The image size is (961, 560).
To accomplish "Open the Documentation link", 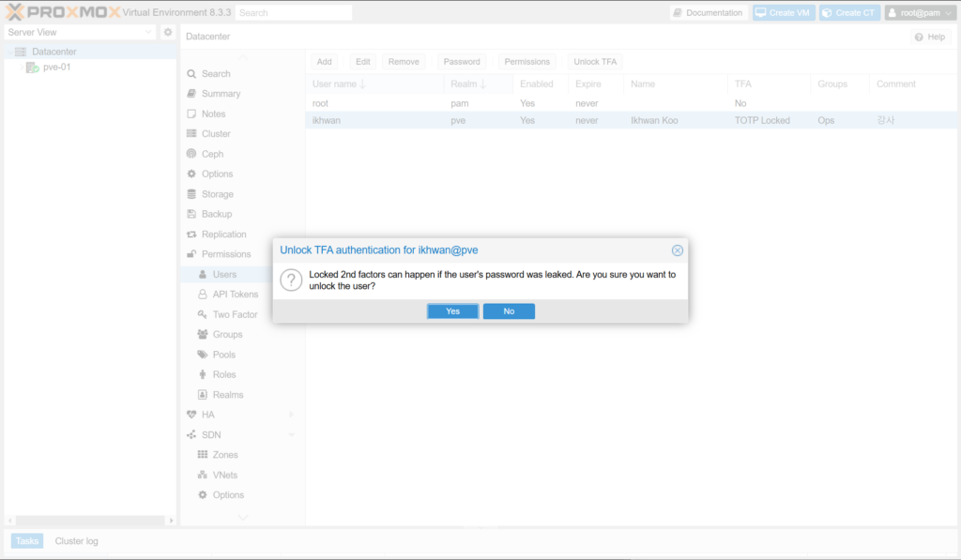I will click(709, 13).
